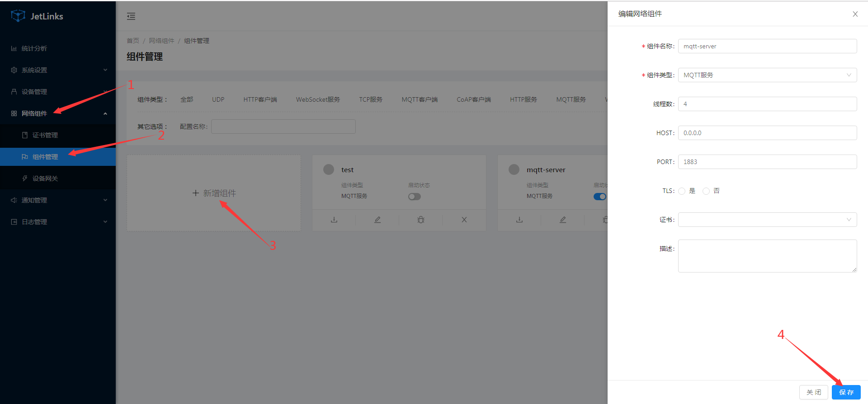Screen dimensions: 868x404
Task: Click edit pencil icon on mqtt-server card
Action: pos(563,220)
